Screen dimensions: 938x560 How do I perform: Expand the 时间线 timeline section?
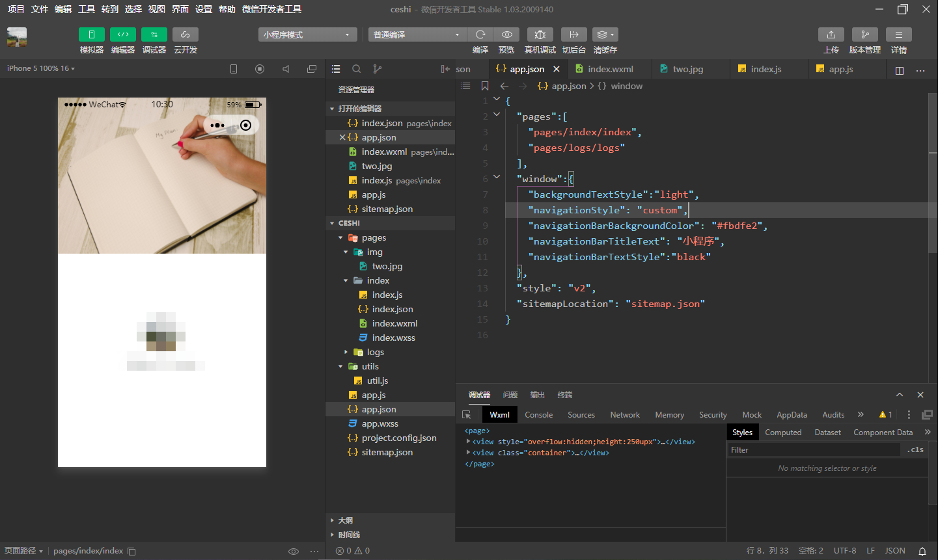pyautogui.click(x=391, y=535)
